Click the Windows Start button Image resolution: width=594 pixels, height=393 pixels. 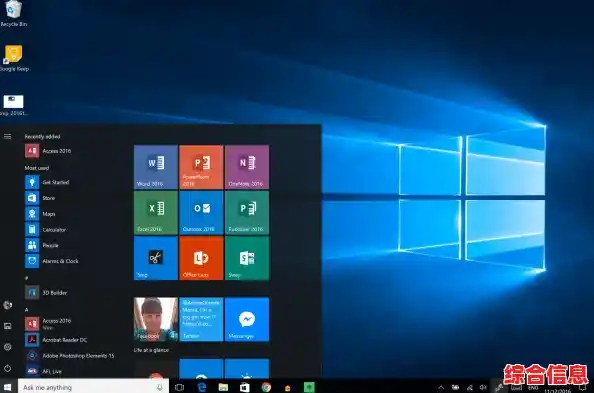[x=8, y=387]
